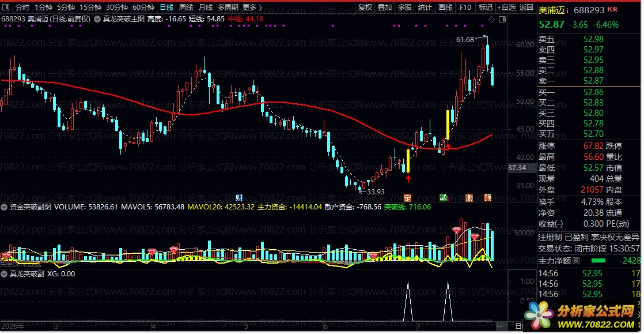Viewport: 644px width, 334px height.
Task: Select the 周线 weekly period
Action: [186, 7]
